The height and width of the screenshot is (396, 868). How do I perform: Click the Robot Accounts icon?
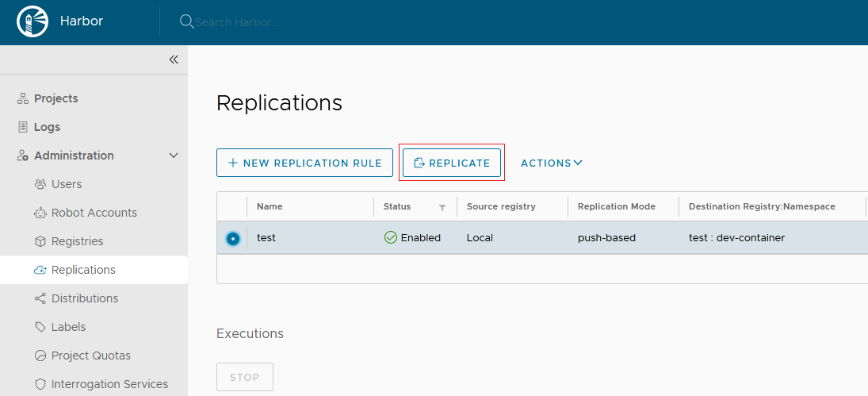click(40, 213)
